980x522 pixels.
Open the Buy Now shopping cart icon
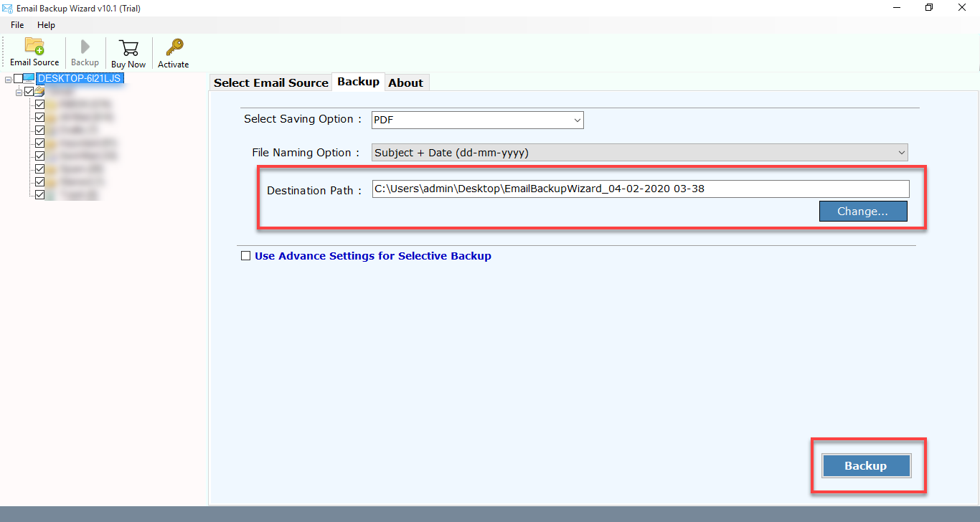128,48
